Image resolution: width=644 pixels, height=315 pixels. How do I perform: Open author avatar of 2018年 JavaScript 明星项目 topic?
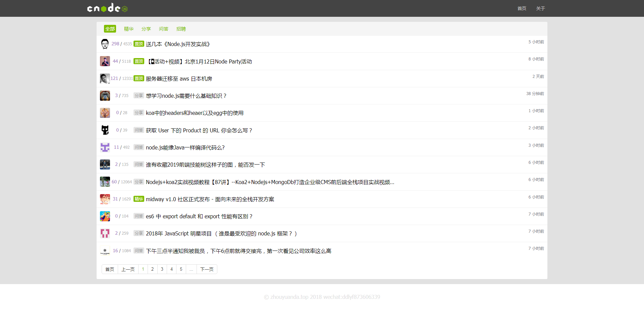(105, 233)
